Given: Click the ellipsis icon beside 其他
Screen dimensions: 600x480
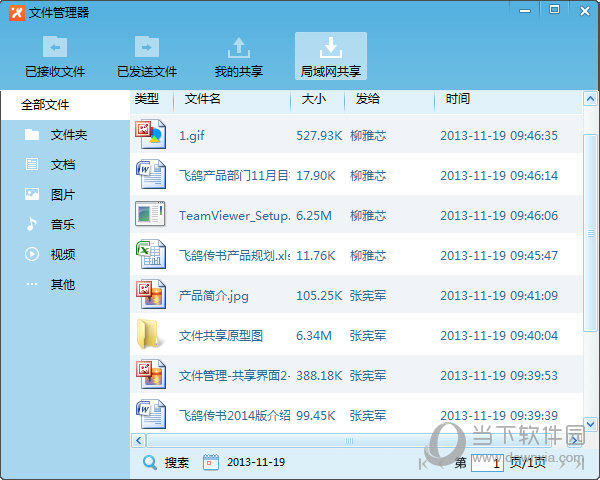Looking at the screenshot, I should point(32,284).
